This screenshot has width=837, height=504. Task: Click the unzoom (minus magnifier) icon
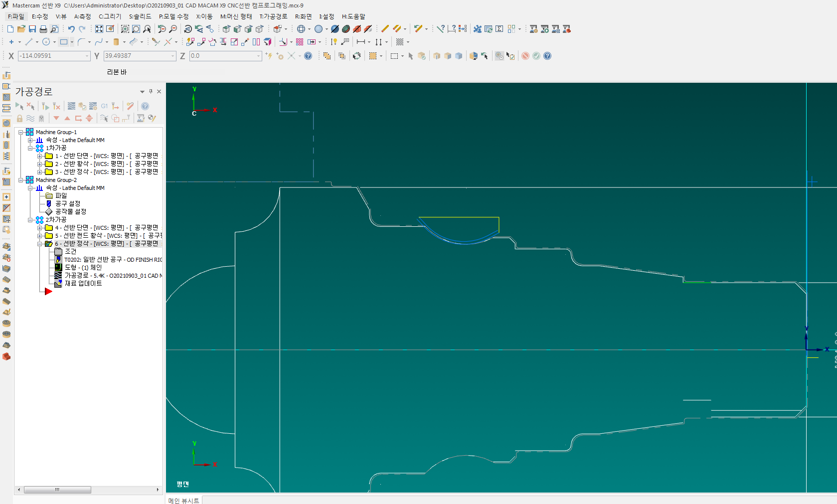tap(173, 29)
